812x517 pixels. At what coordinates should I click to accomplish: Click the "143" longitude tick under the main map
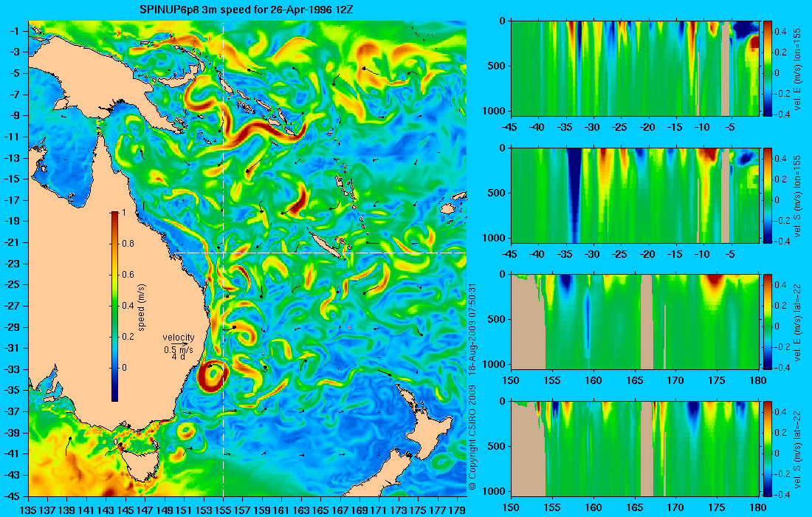tap(106, 510)
